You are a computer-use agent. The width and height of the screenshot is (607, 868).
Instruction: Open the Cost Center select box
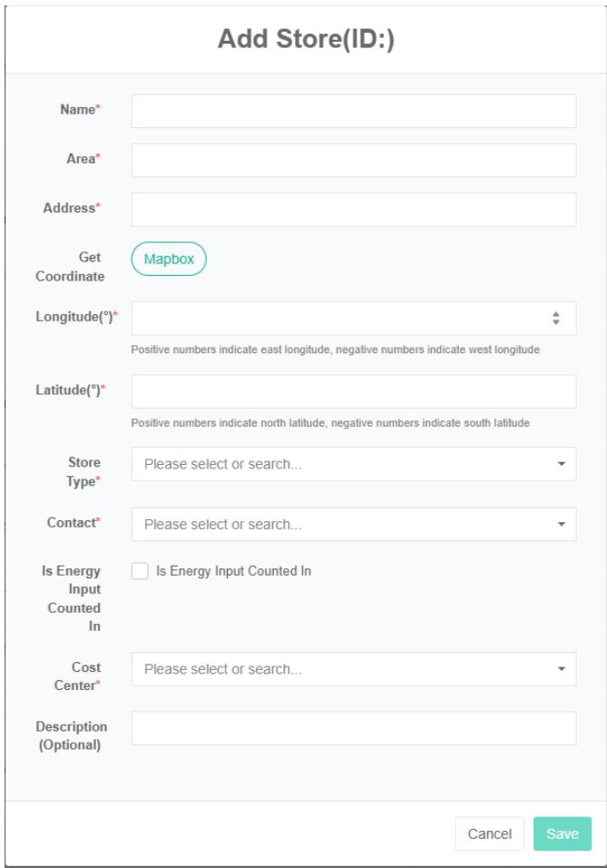[345, 669]
